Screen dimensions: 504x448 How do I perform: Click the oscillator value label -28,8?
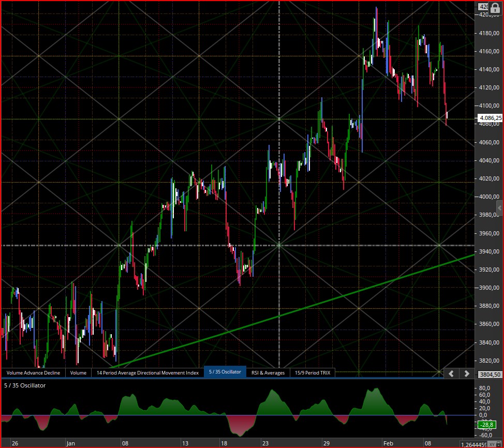click(x=487, y=425)
